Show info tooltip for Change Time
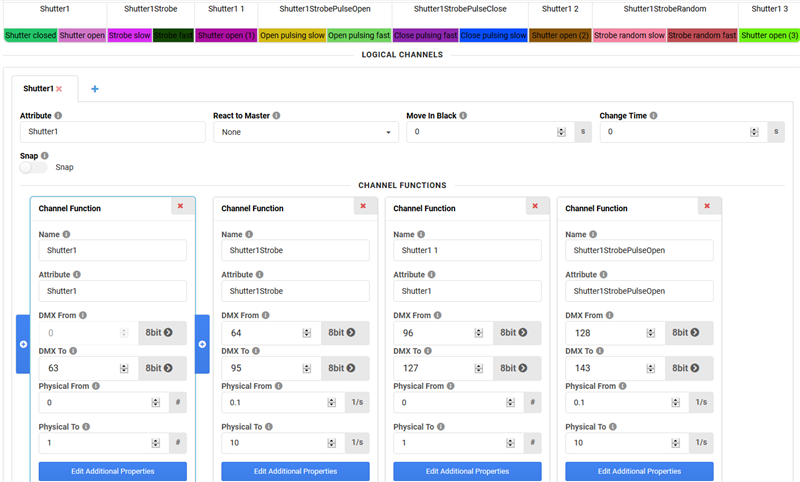 (x=653, y=116)
